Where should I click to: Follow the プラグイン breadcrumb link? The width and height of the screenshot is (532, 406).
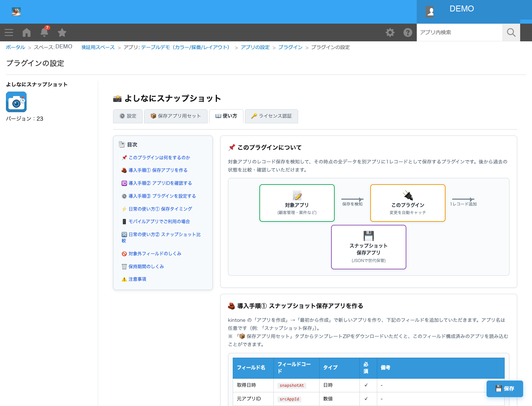[x=290, y=47]
